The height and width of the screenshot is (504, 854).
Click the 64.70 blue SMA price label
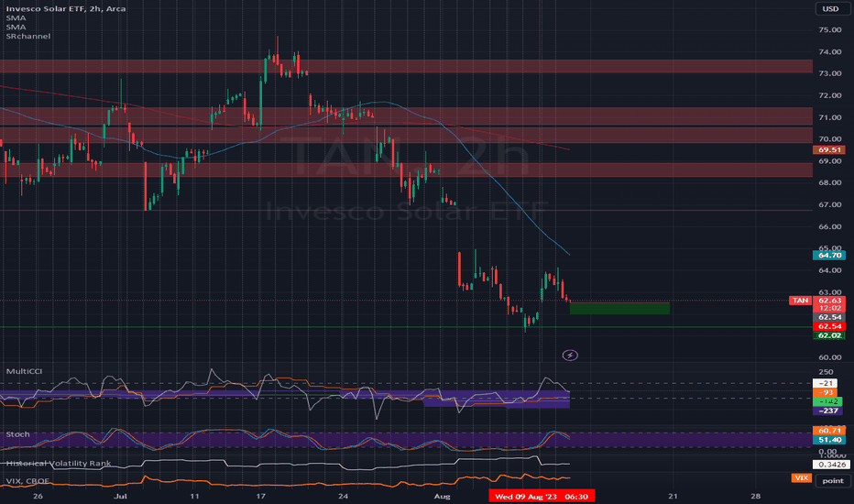(x=829, y=255)
